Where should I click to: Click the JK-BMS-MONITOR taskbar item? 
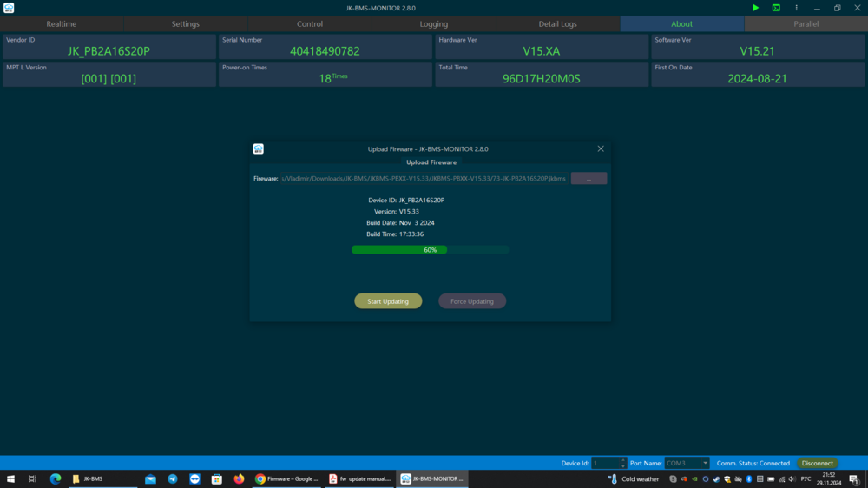(432, 479)
